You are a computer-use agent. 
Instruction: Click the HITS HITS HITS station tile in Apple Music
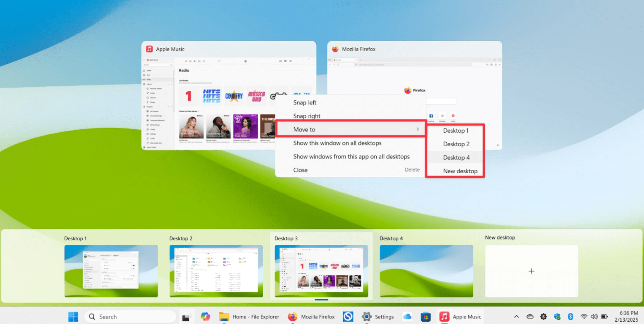pos(212,97)
